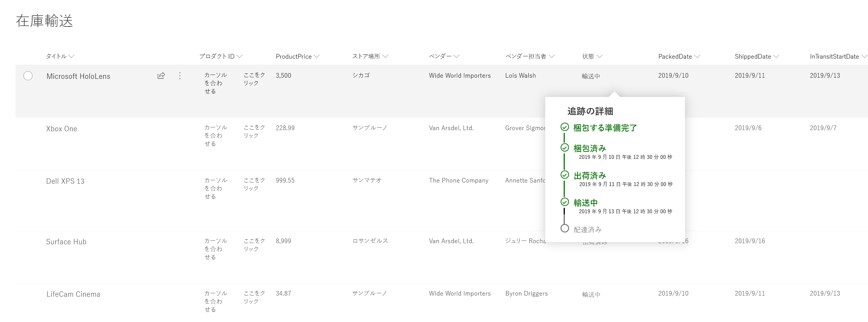868x322 pixels.
Task: Click カーソルを合わせる in the LifeCam Cinema row
Action: (216, 301)
